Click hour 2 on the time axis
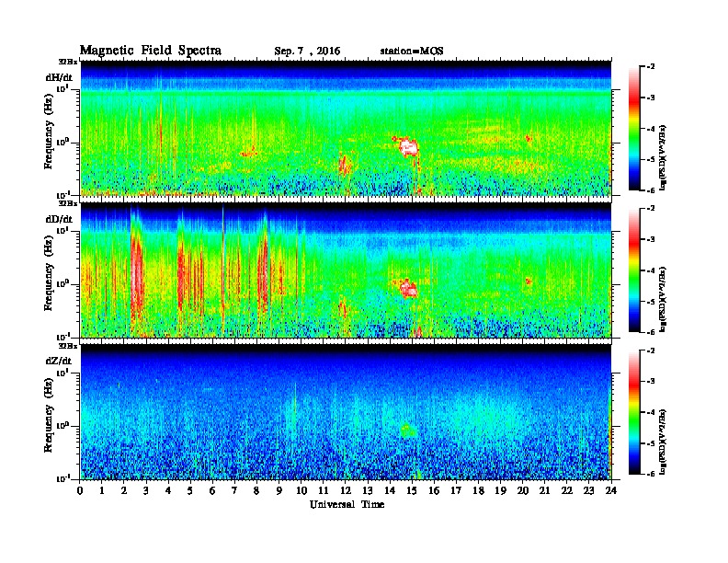This screenshot has height=563, width=728. point(124,490)
